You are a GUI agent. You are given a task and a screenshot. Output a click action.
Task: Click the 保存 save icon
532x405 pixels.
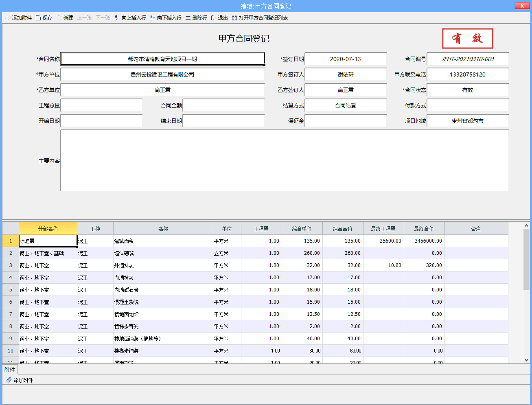coord(38,18)
